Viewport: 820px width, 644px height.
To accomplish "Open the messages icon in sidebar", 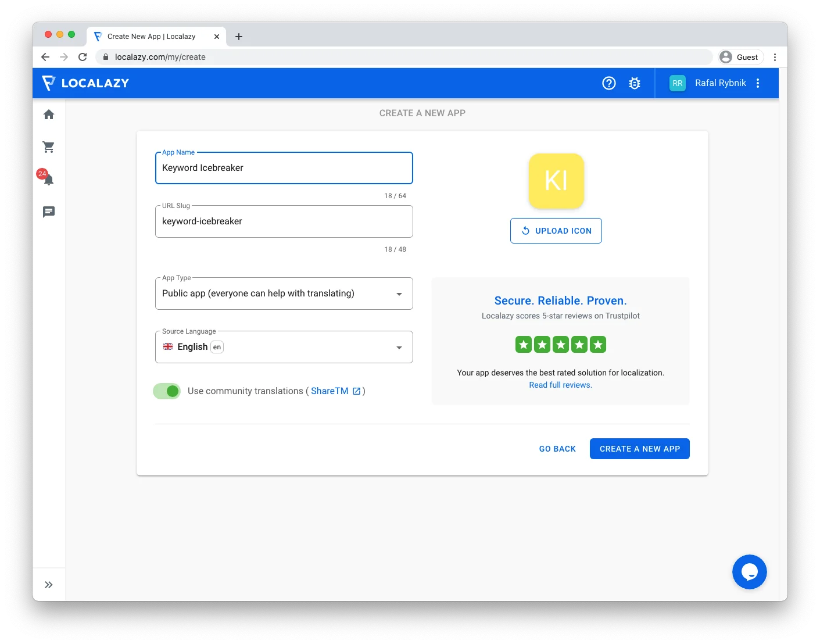I will click(x=49, y=212).
